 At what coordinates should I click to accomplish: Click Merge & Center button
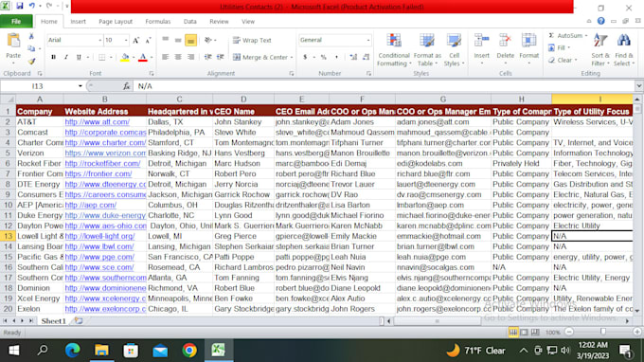[260, 57]
